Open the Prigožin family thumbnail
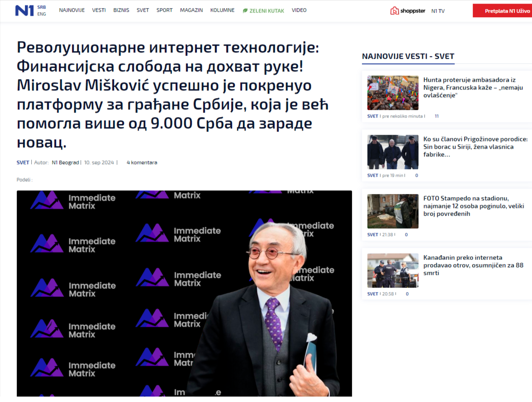Screen dimensions: 532x402 point(393,152)
